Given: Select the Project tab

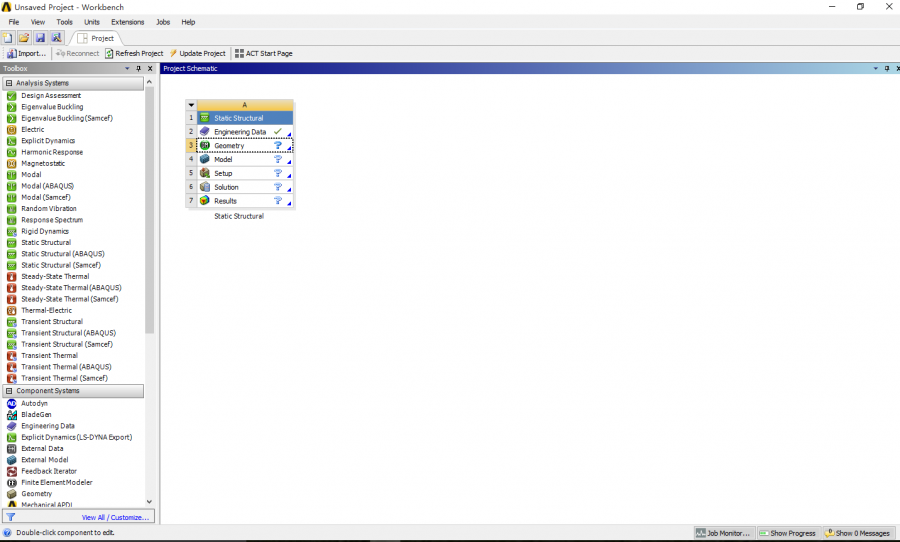Looking at the screenshot, I should 96,38.
